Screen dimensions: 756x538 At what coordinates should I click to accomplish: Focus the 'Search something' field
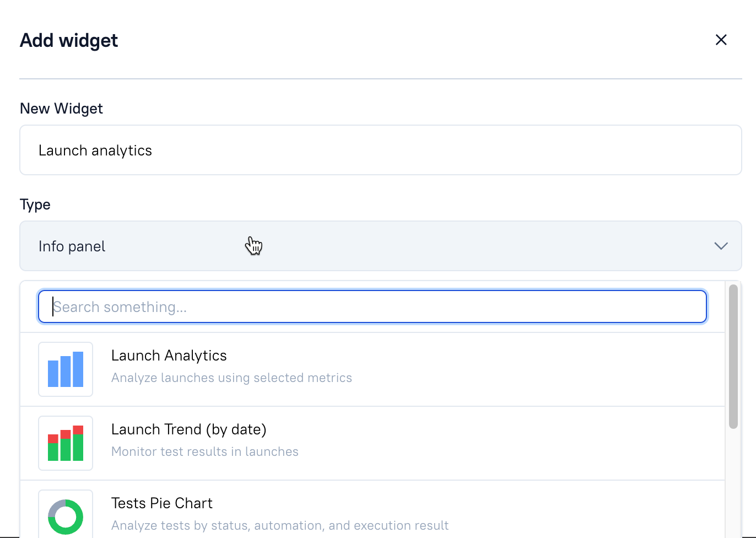click(372, 306)
